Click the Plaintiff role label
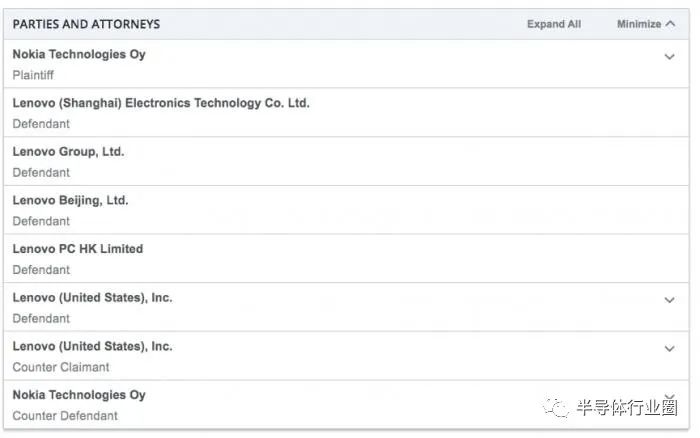700x438 pixels. click(x=33, y=75)
